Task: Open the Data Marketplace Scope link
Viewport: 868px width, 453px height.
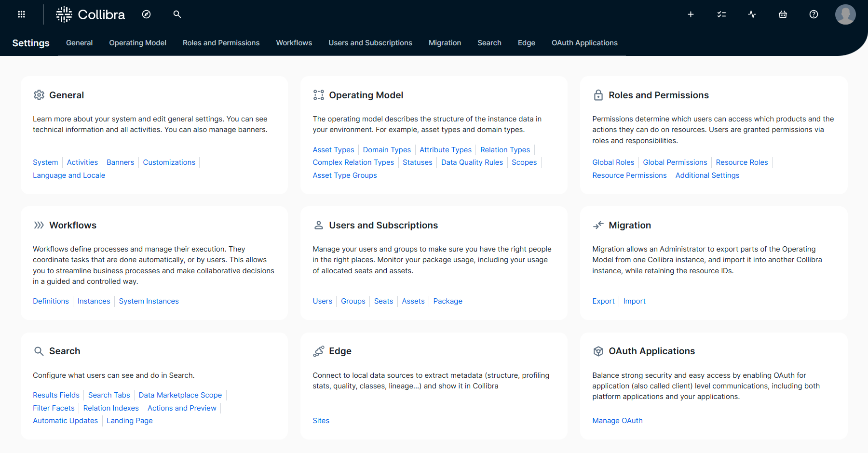Action: click(x=180, y=395)
